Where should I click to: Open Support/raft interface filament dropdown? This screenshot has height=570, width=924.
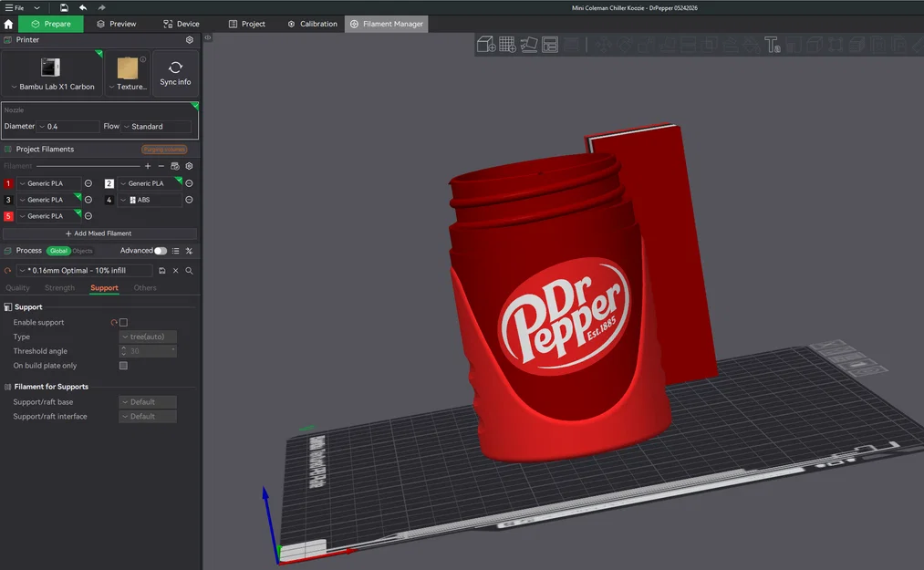tap(148, 416)
